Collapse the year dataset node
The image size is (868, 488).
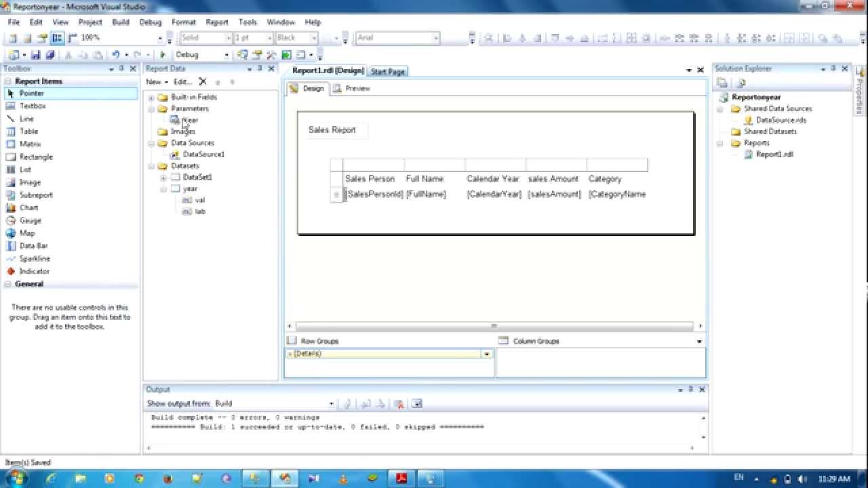click(163, 189)
